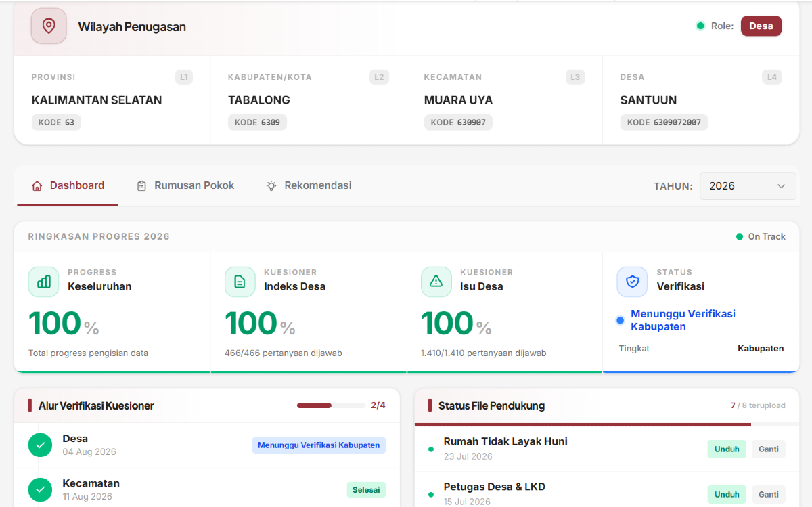The image size is (812, 507).
Task: Open the Tahun 2026 dropdown
Action: (x=748, y=185)
